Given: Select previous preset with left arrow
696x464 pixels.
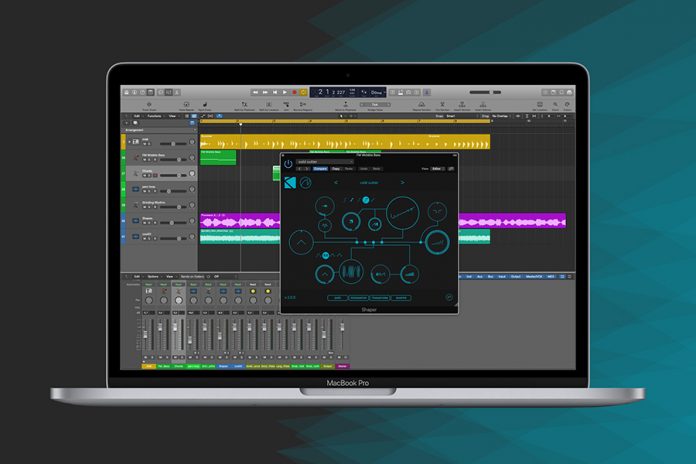Looking at the screenshot, I should [x=335, y=183].
